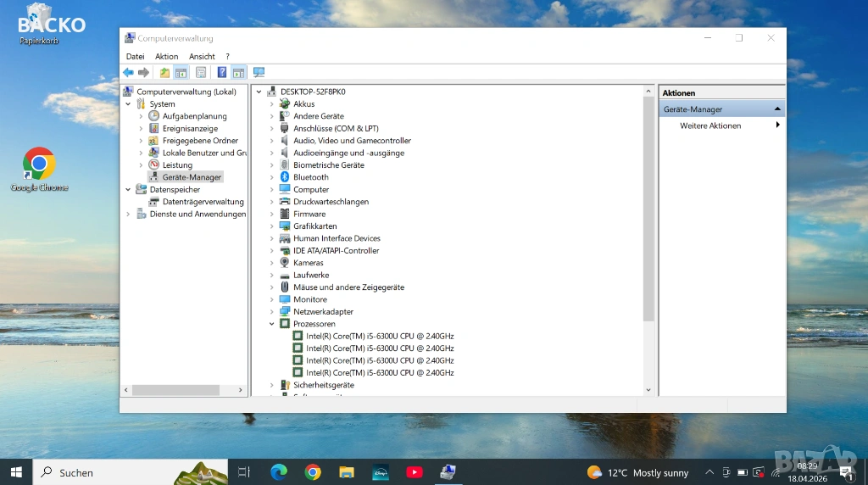Click the scan hardware monitor toolbar icon
The width and height of the screenshot is (868, 485).
pos(259,73)
